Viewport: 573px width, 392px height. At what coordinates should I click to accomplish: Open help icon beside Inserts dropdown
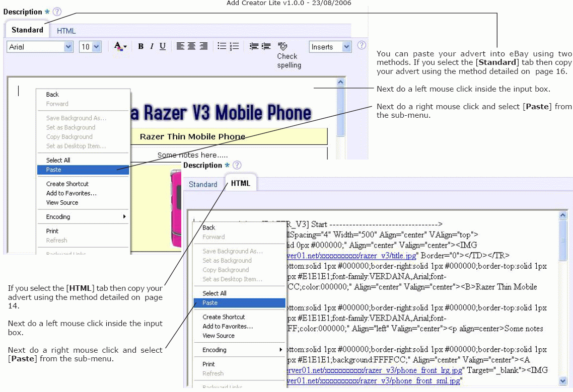coord(362,45)
